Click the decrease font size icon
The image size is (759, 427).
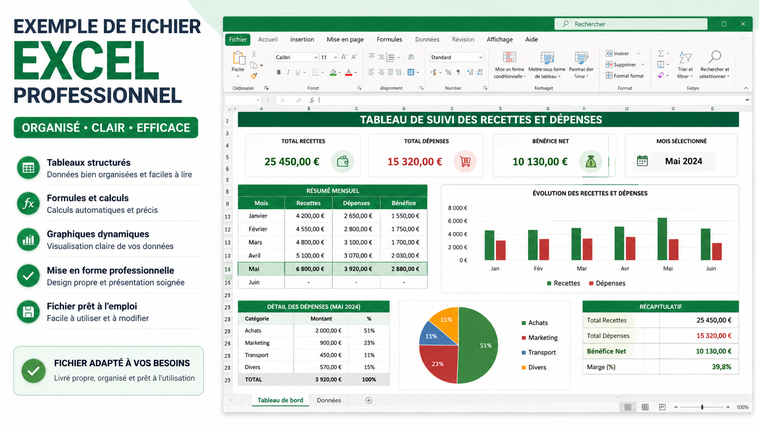354,57
